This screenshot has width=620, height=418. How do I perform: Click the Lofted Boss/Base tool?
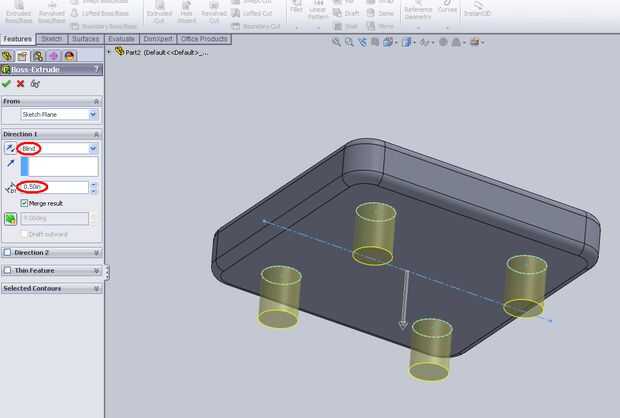[x=101, y=13]
